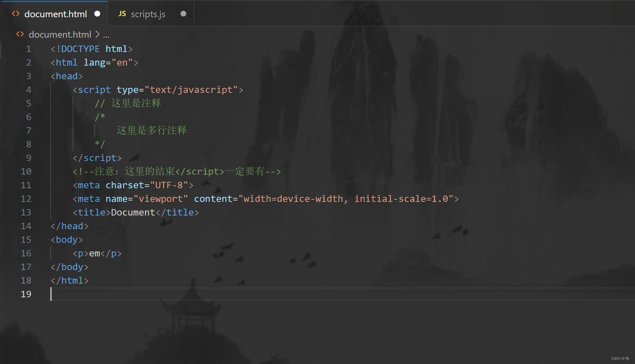Click line number 10 in gutter
The width and height of the screenshot is (635, 364).
coord(26,171)
